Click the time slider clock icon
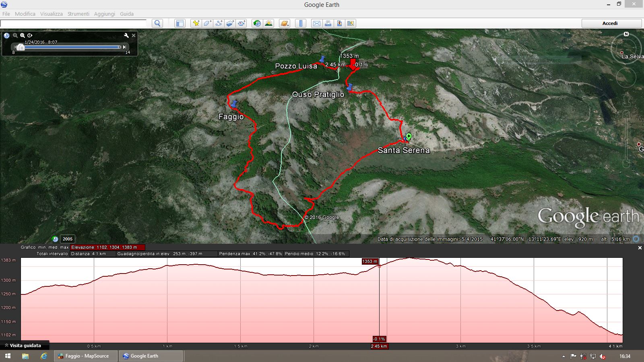 point(7,35)
